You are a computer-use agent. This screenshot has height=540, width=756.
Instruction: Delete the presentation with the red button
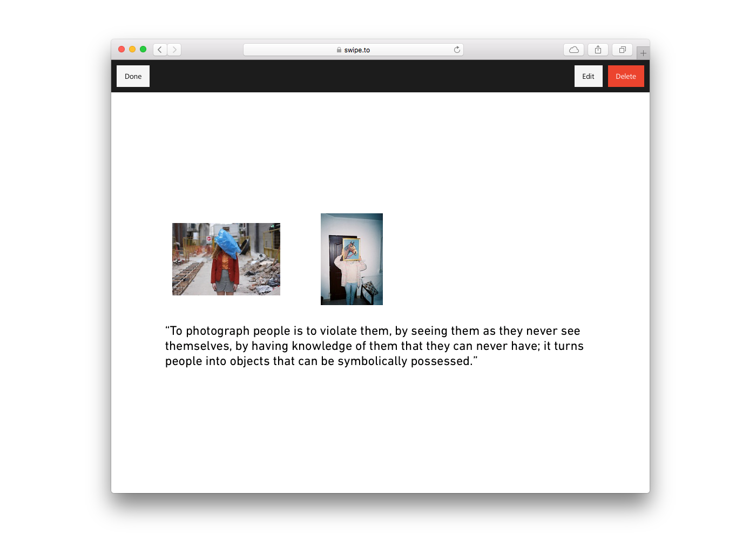tap(626, 76)
